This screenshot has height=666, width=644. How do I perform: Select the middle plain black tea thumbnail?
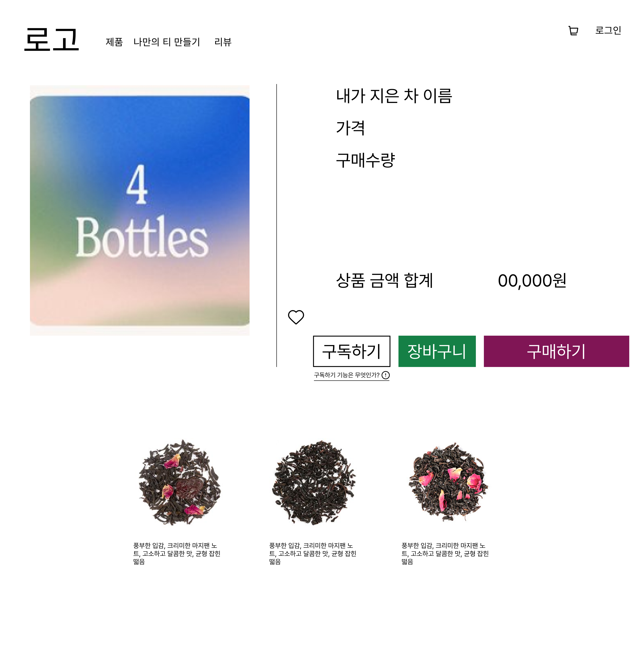pos(313,482)
